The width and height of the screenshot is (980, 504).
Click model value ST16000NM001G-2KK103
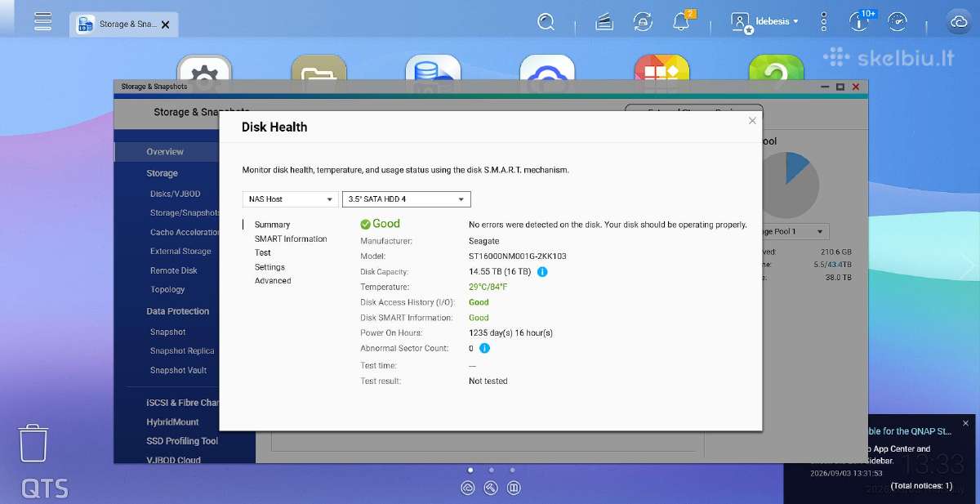[517, 256]
